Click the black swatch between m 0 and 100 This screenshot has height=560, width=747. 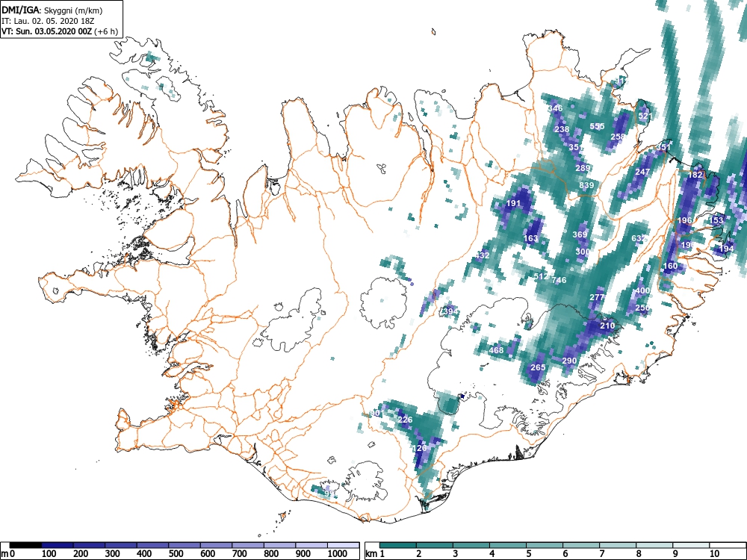(x=25, y=545)
